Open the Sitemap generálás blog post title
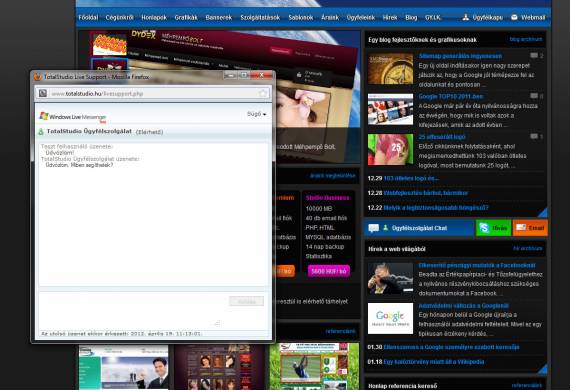This screenshot has width=570, height=390. 460,56
